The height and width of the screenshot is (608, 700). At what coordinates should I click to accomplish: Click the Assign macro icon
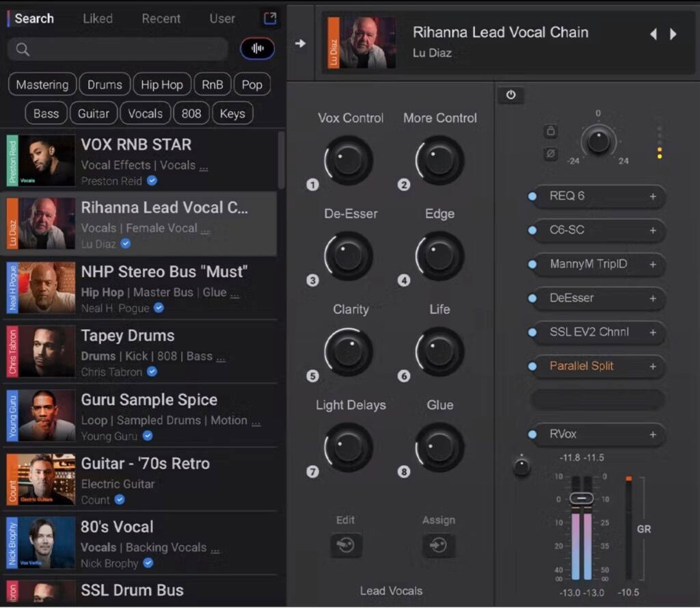tap(438, 545)
